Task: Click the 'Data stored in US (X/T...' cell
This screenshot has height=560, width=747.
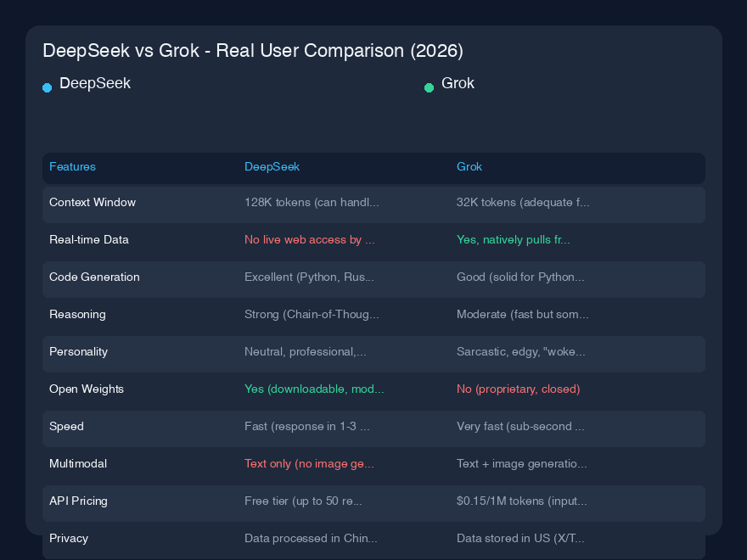Action: 520,539
